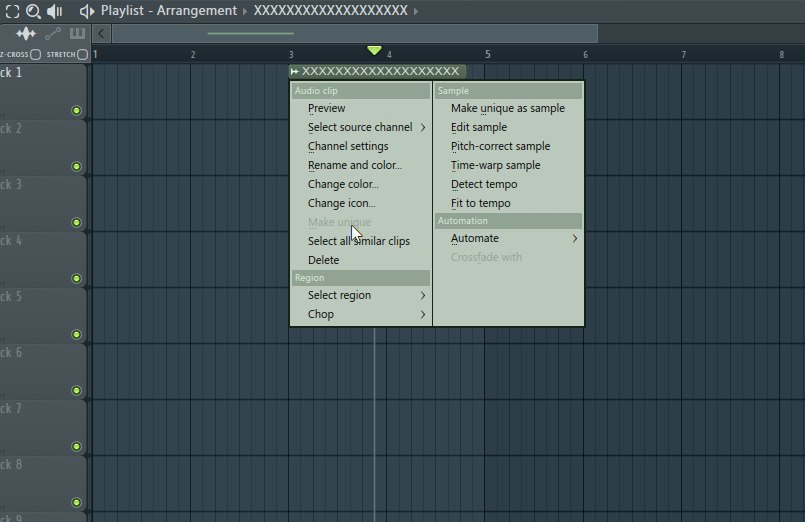Click the Playlist - Arrangement title text
The width and height of the screenshot is (805, 522).
(x=169, y=11)
